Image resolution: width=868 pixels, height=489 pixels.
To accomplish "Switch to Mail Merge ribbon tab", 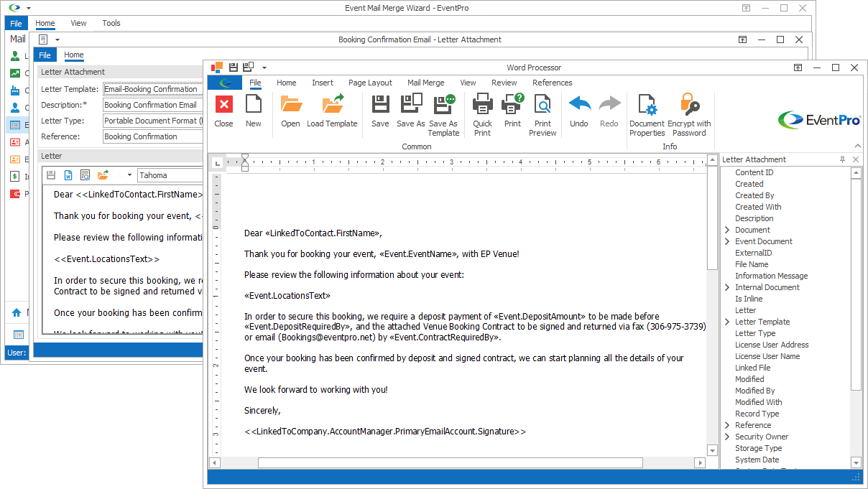I will pos(426,83).
